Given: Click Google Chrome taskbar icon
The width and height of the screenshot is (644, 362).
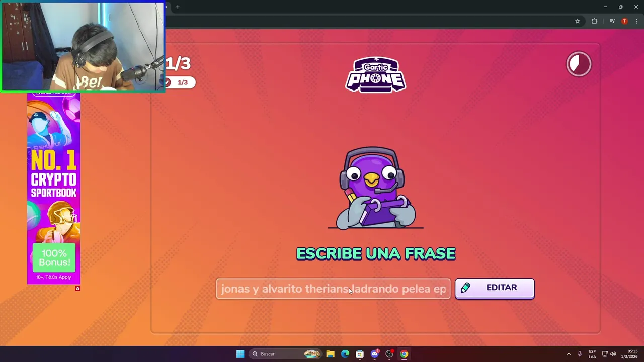Looking at the screenshot, I should 404,354.
